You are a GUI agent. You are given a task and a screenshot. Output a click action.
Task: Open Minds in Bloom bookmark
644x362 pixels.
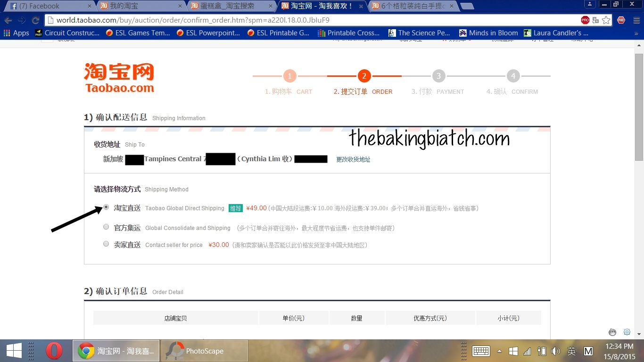pyautogui.click(x=488, y=33)
